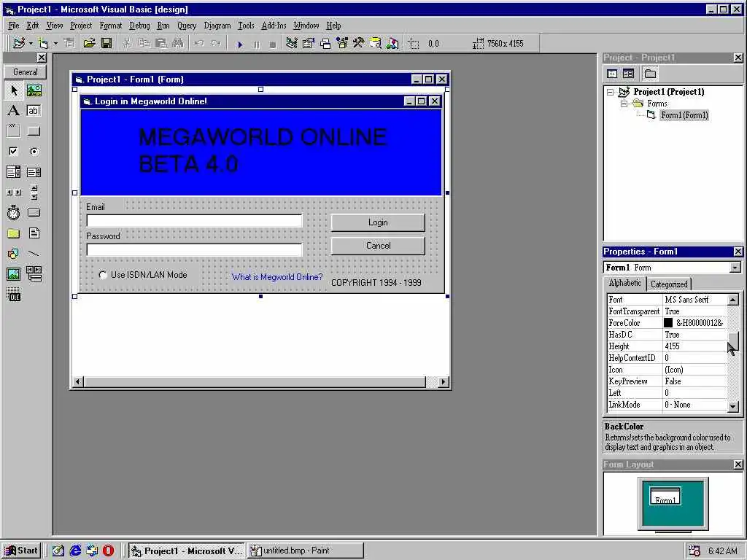Image resolution: width=747 pixels, height=560 pixels.
Task: Launch Opera from quick launch
Action: [x=108, y=551]
